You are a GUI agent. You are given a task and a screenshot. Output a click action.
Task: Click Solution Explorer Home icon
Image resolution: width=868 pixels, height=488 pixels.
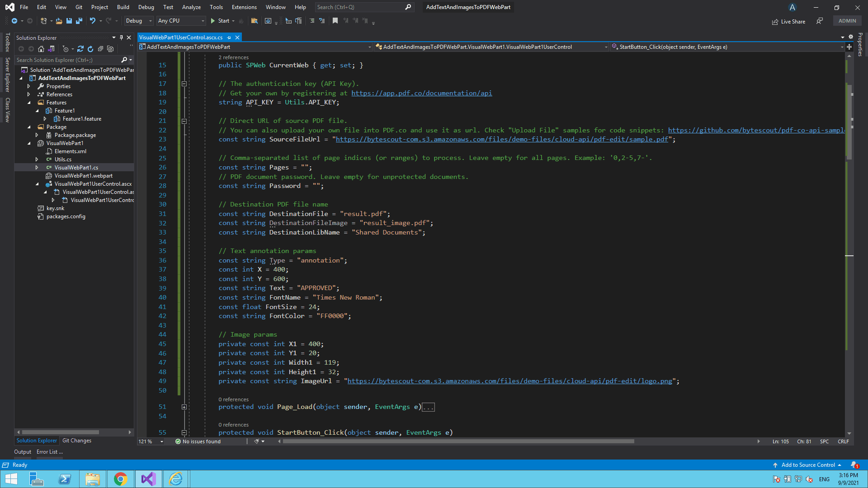point(41,49)
